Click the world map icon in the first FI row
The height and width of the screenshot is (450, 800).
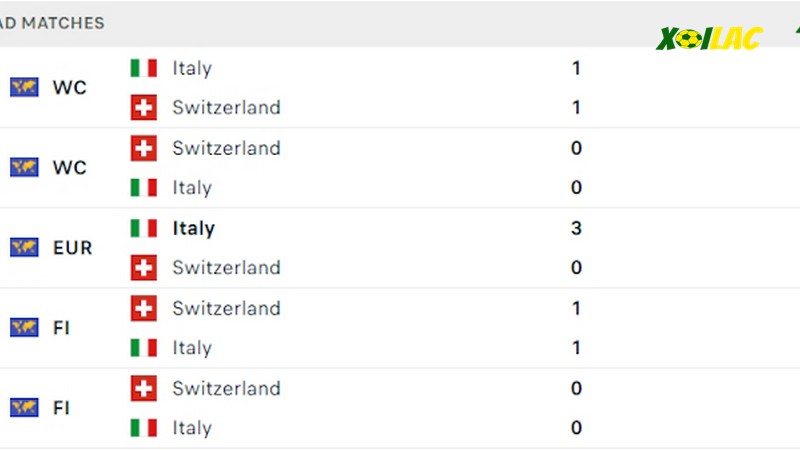[x=24, y=328]
